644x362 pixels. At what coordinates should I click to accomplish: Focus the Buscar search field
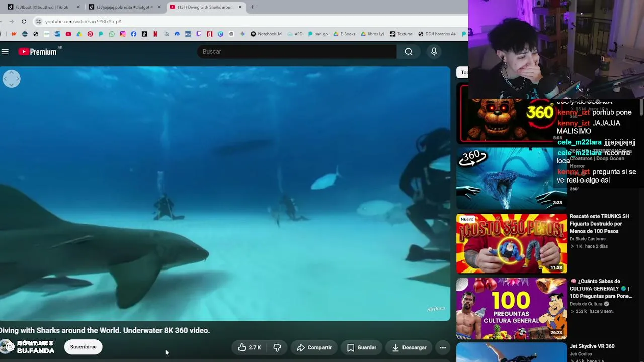297,52
